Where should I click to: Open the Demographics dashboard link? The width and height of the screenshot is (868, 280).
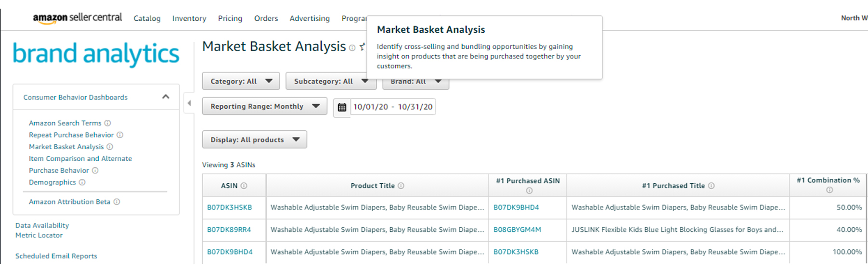52,182
